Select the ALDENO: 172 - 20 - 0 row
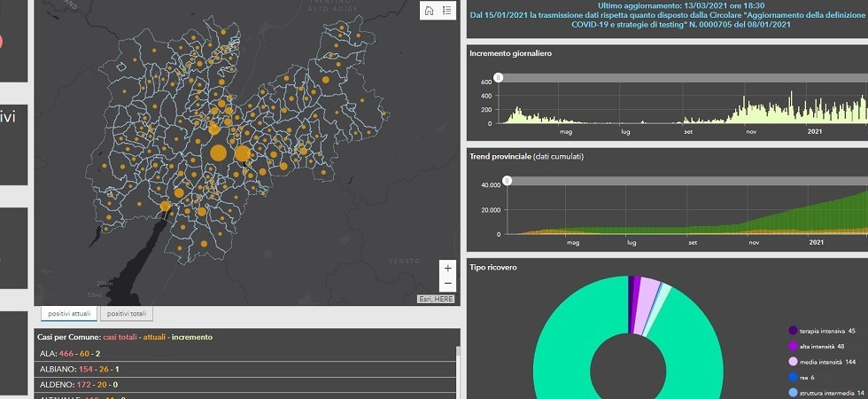 [x=246, y=384]
